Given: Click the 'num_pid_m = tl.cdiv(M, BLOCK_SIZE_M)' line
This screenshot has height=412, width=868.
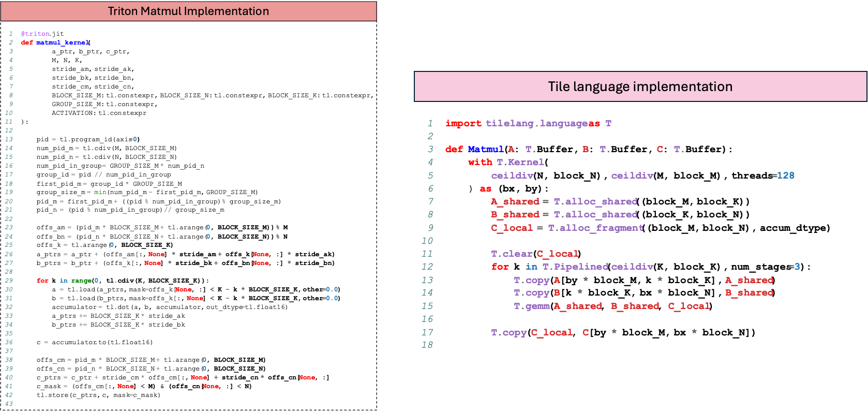Looking at the screenshot, I should [x=107, y=148].
